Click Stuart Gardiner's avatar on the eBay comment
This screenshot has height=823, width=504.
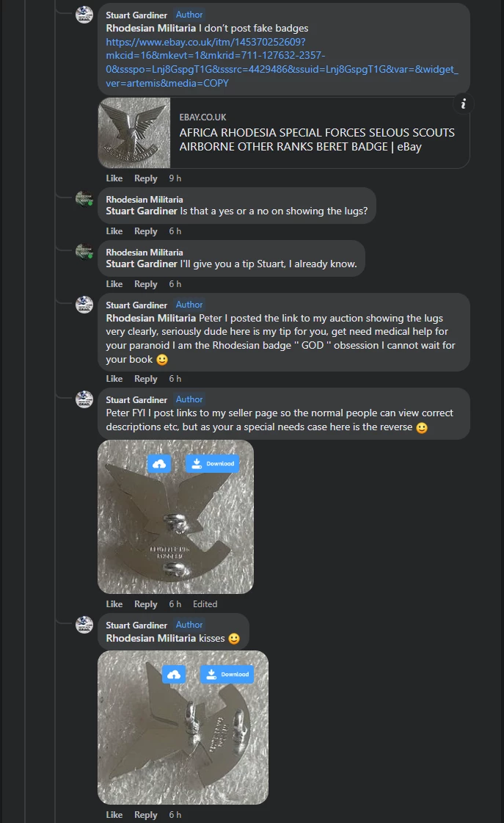tap(84, 15)
